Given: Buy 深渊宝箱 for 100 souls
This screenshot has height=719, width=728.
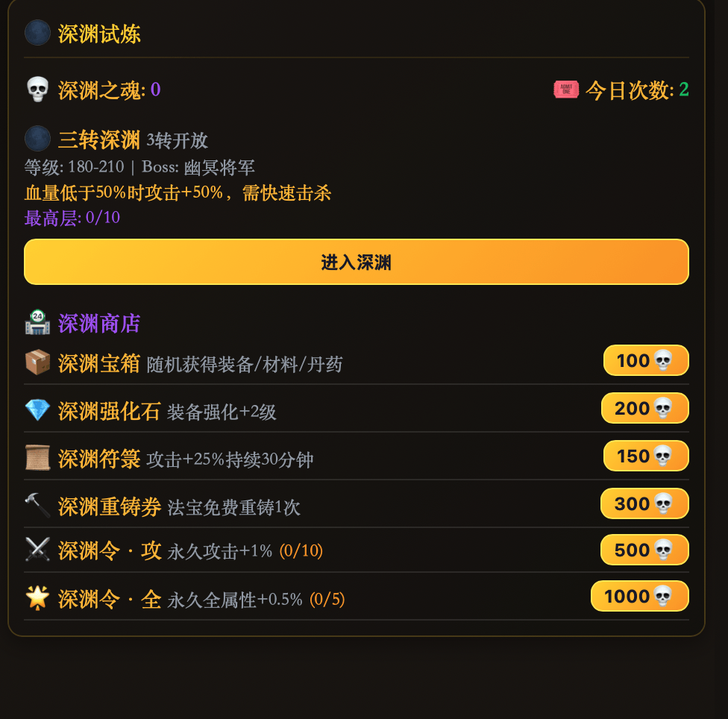Looking at the screenshot, I should 645,361.
